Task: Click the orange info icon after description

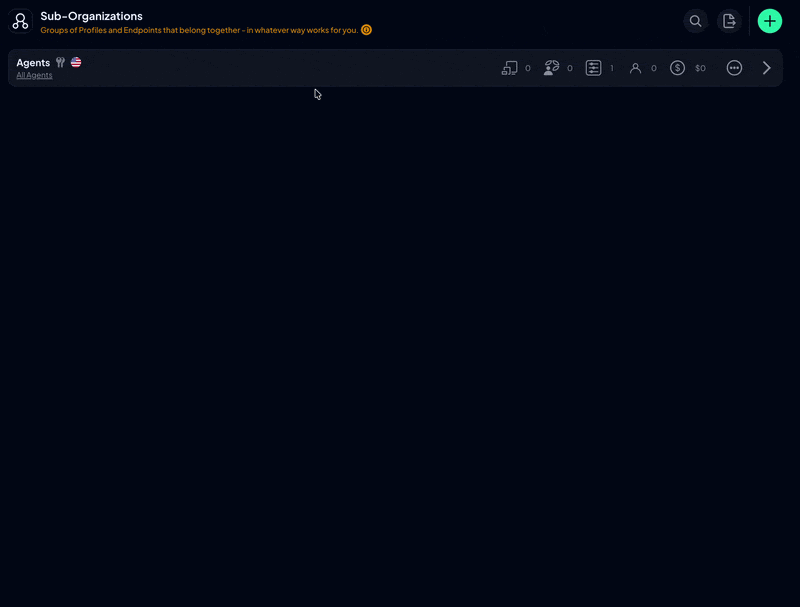Action: [x=366, y=30]
